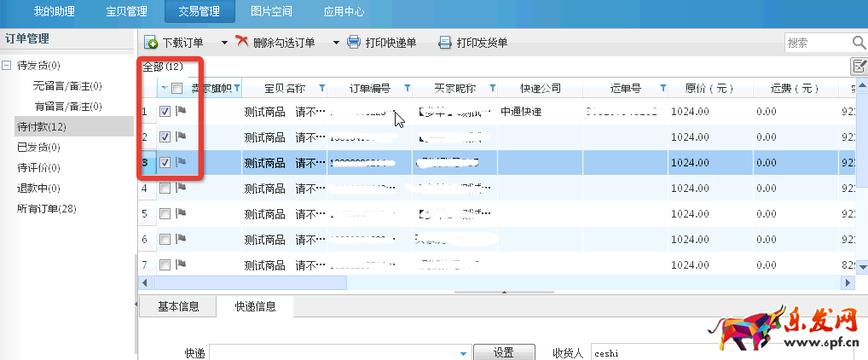Click the flag icon in row 5
The height and width of the screenshot is (360, 868).
181,213
